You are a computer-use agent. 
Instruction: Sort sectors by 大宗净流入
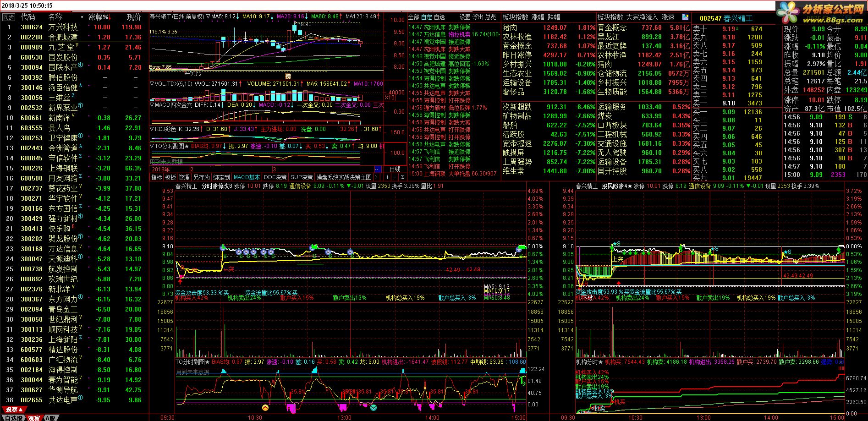pyautogui.click(x=642, y=17)
